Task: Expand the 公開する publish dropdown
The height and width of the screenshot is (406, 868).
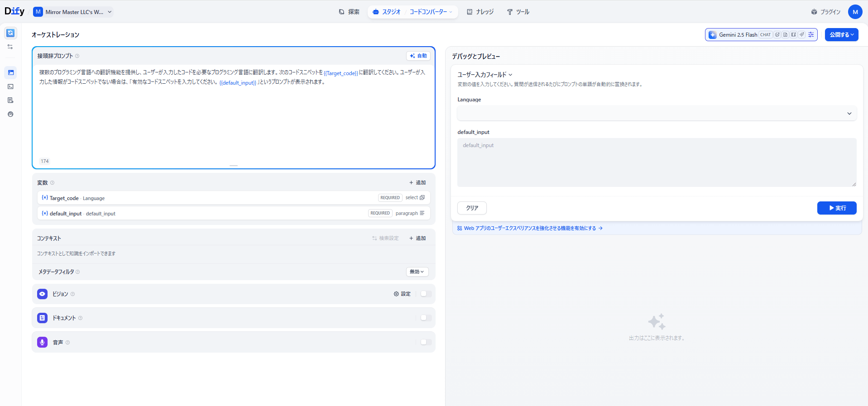Action: tap(841, 35)
